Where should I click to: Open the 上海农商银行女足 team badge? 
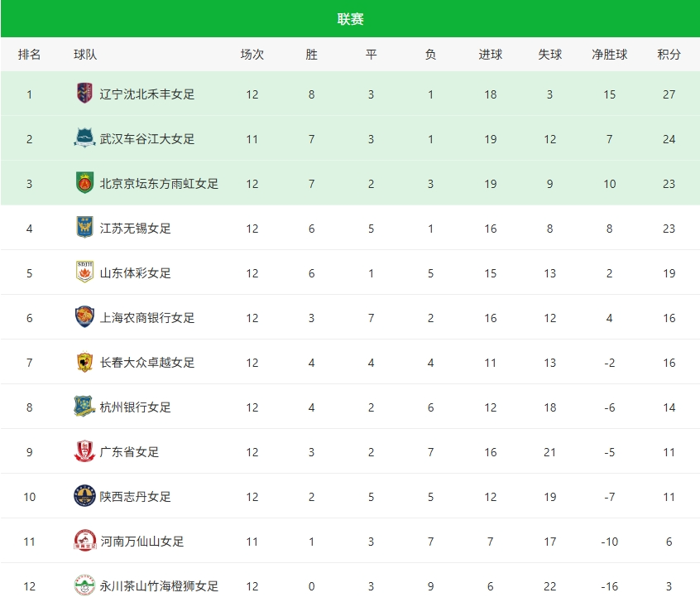85,316
